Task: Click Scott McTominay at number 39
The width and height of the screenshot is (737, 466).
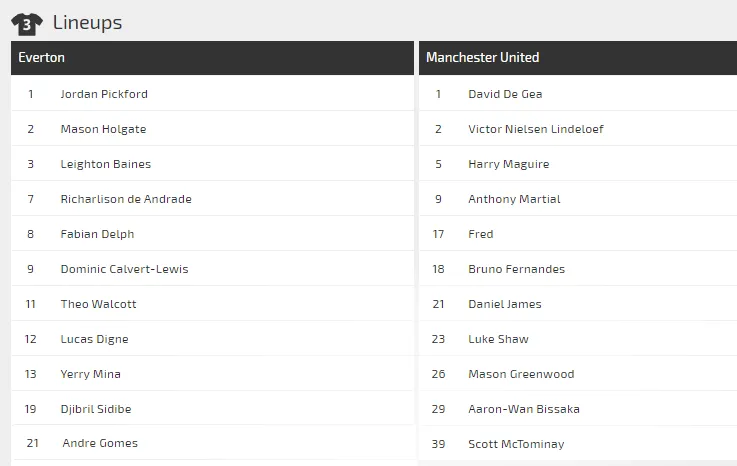Action: pos(516,444)
